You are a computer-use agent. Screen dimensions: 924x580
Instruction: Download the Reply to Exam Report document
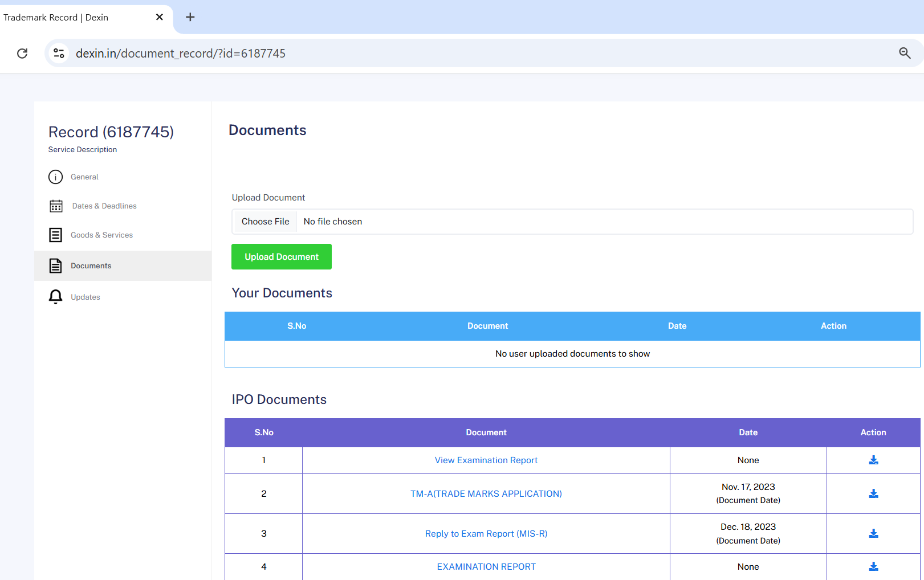tap(873, 533)
